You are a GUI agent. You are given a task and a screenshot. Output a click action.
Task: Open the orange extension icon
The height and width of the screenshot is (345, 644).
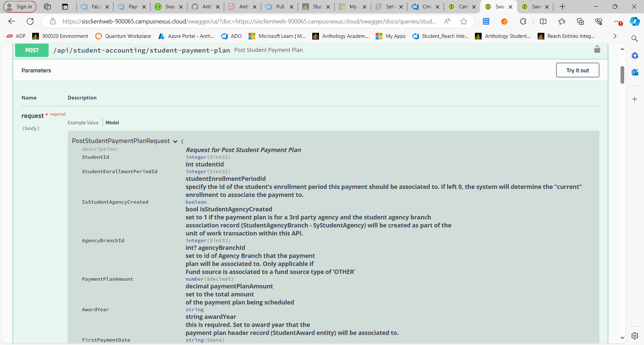coord(504,21)
